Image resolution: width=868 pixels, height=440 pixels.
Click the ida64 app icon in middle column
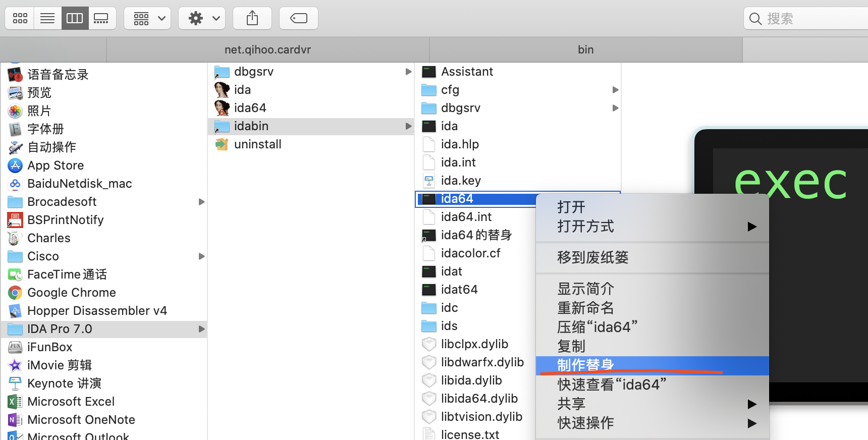pos(222,108)
